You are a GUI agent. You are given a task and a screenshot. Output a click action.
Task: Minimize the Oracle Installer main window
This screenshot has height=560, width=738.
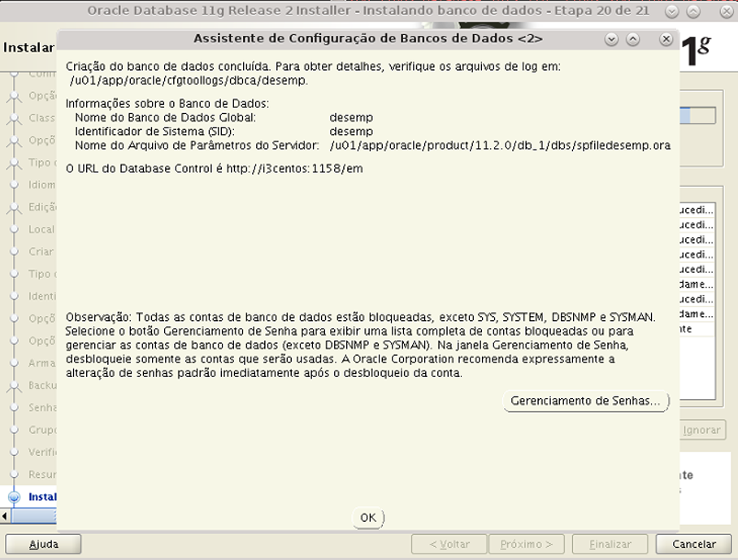click(x=672, y=11)
